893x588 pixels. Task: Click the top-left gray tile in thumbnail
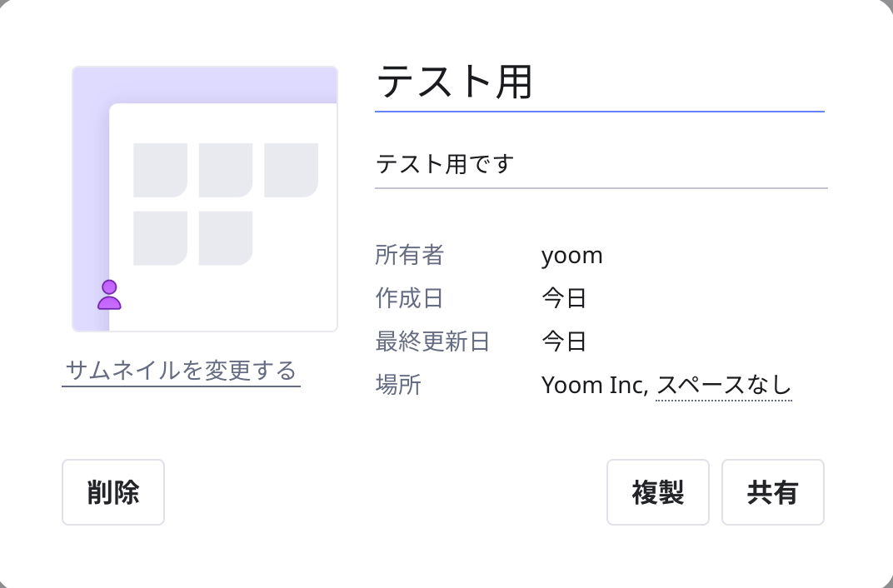160,170
